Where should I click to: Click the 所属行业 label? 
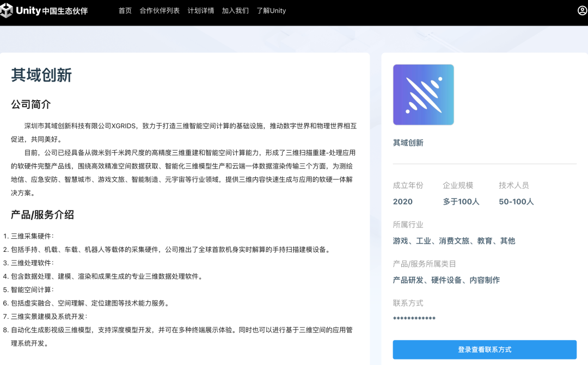point(408,225)
